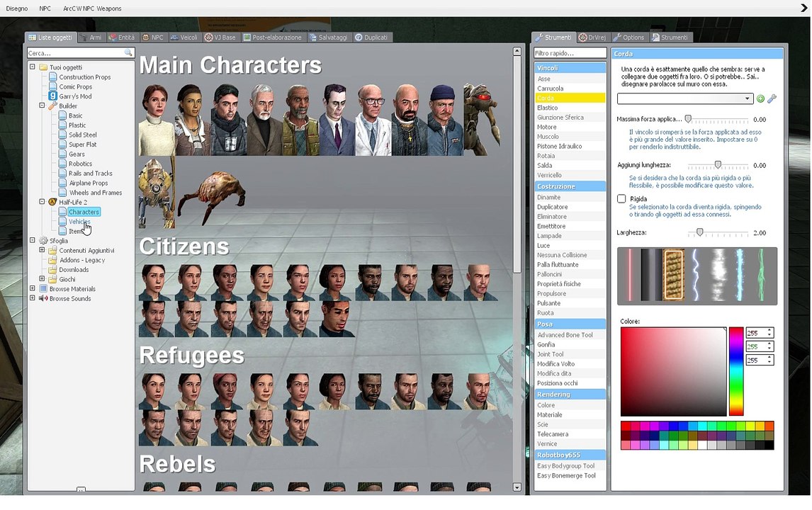
Task: Choose the braided rope material
Action: [674, 276]
